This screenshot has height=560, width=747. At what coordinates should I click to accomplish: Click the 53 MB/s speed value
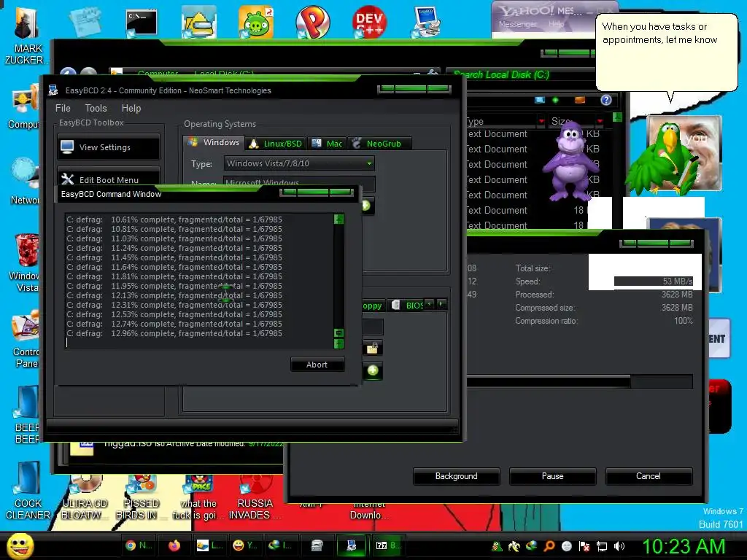click(678, 281)
